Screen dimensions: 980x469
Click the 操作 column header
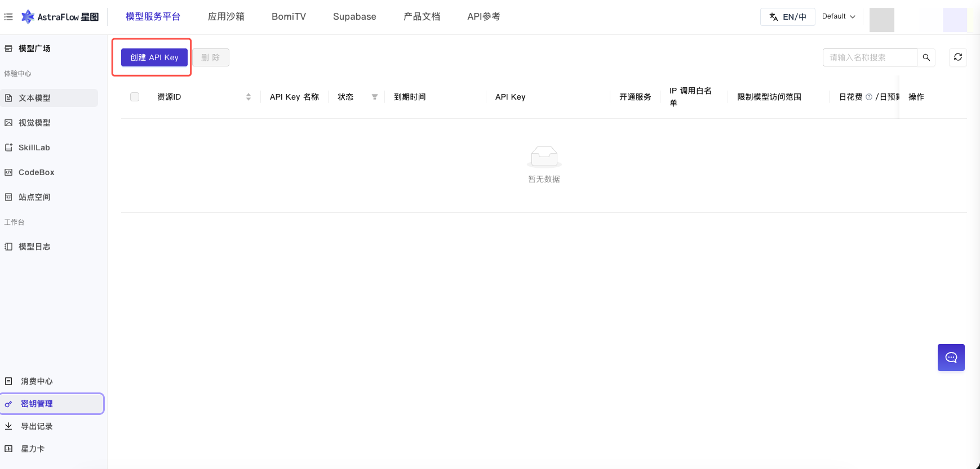pos(916,97)
